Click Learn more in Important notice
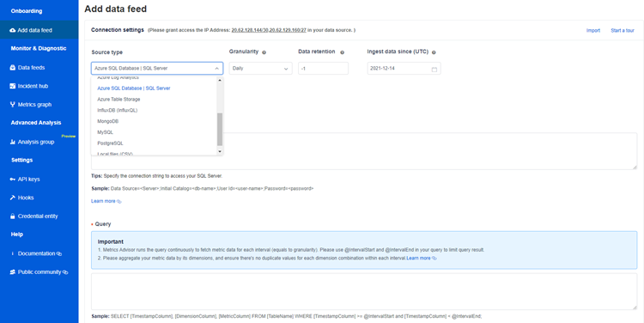The height and width of the screenshot is (323, 644). [418, 258]
